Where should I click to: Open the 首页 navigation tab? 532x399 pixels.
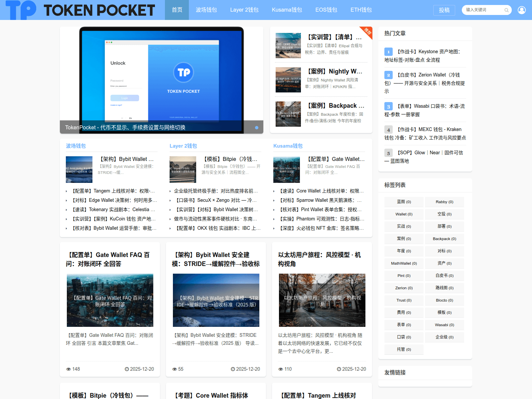pos(177,10)
